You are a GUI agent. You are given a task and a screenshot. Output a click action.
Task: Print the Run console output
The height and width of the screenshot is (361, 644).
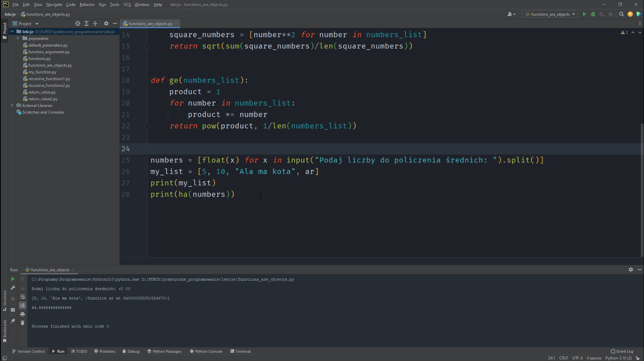coord(22,314)
